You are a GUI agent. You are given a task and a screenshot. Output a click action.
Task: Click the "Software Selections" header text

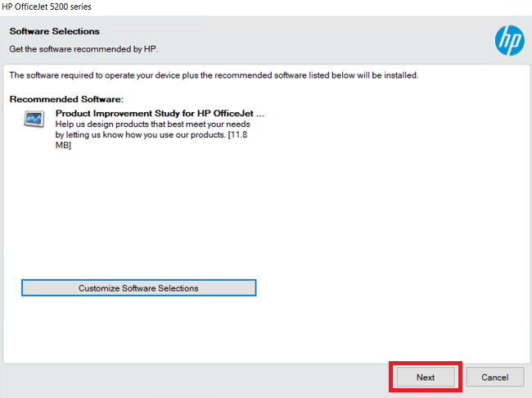point(55,31)
